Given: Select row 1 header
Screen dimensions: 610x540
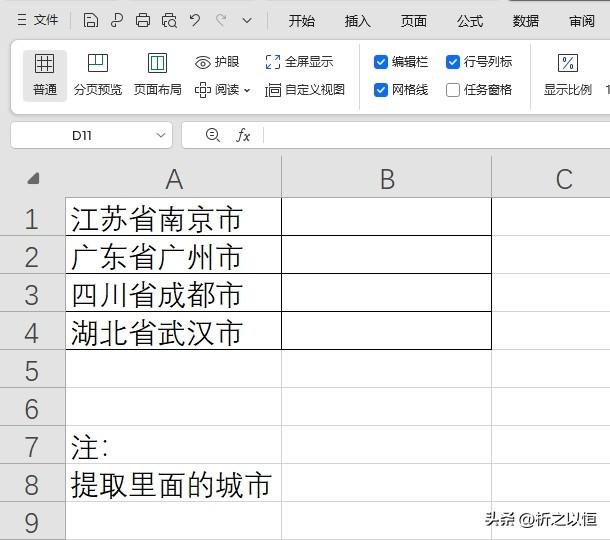Looking at the screenshot, I should [32, 219].
